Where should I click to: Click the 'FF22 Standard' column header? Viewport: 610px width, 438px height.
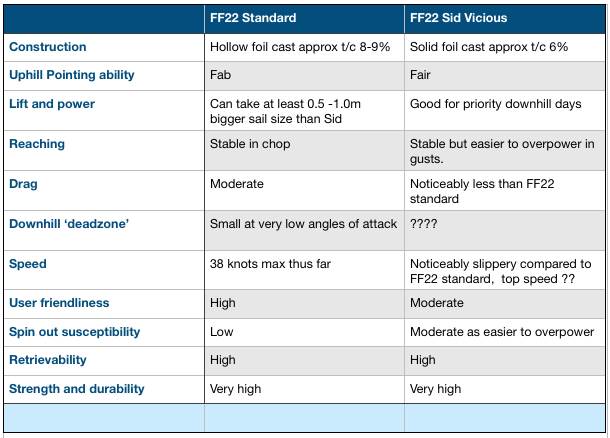point(253,18)
